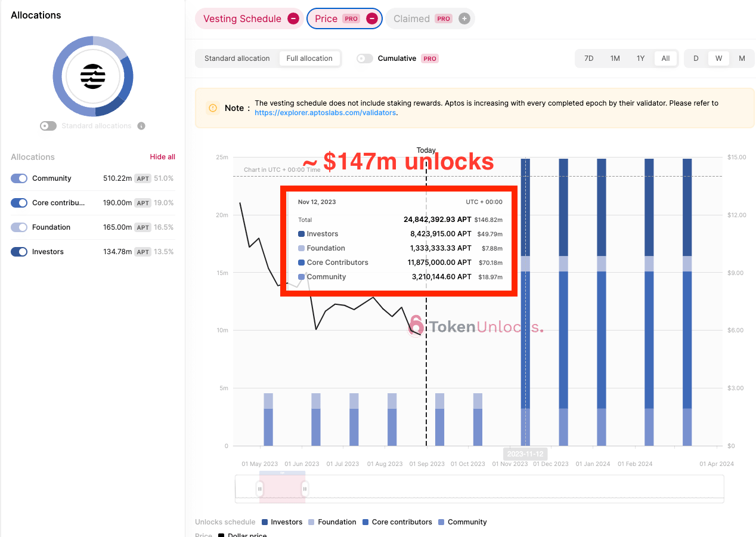This screenshot has width=756, height=537.
Task: Click the Core contributors legend swatch below chart
Action: click(366, 522)
